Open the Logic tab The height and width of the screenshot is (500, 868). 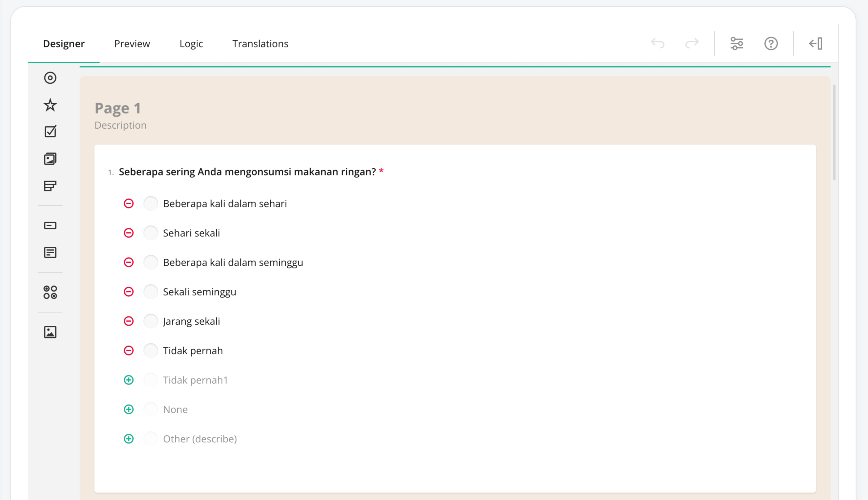tap(191, 44)
